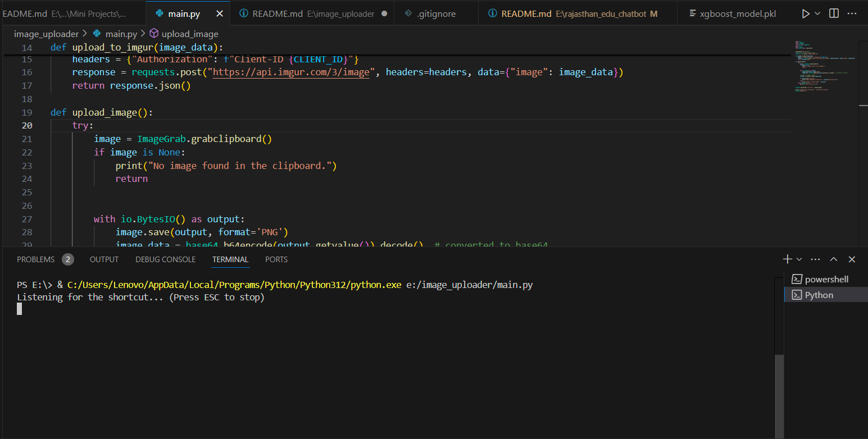Viewport: 868px width, 439px height.
Task: Click 'return response.json()' code line
Action: click(x=131, y=85)
